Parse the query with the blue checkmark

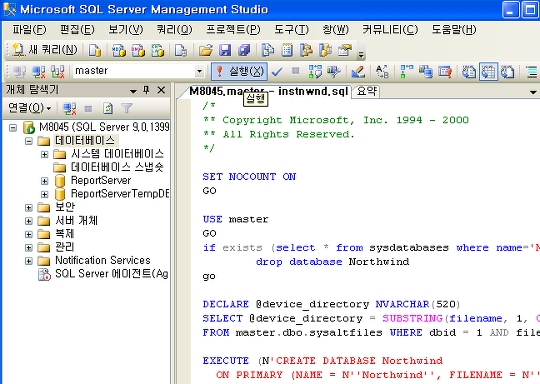[x=277, y=72]
